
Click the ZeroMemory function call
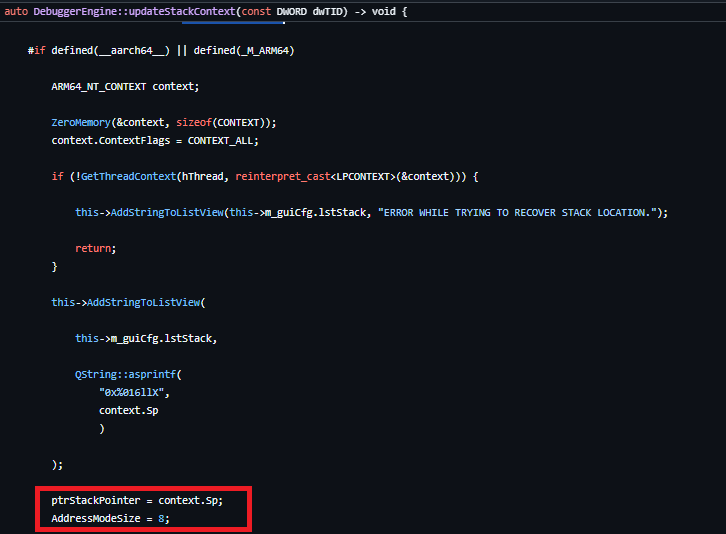[81, 122]
